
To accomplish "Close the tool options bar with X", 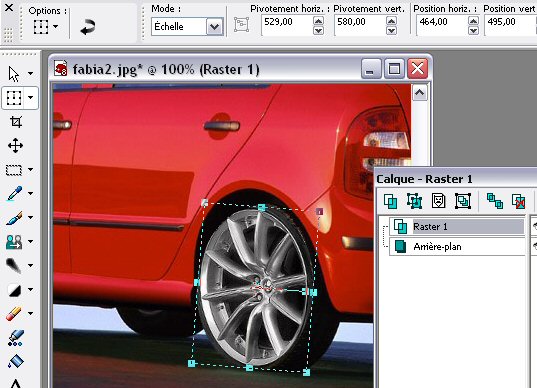I will click(9, 7).
